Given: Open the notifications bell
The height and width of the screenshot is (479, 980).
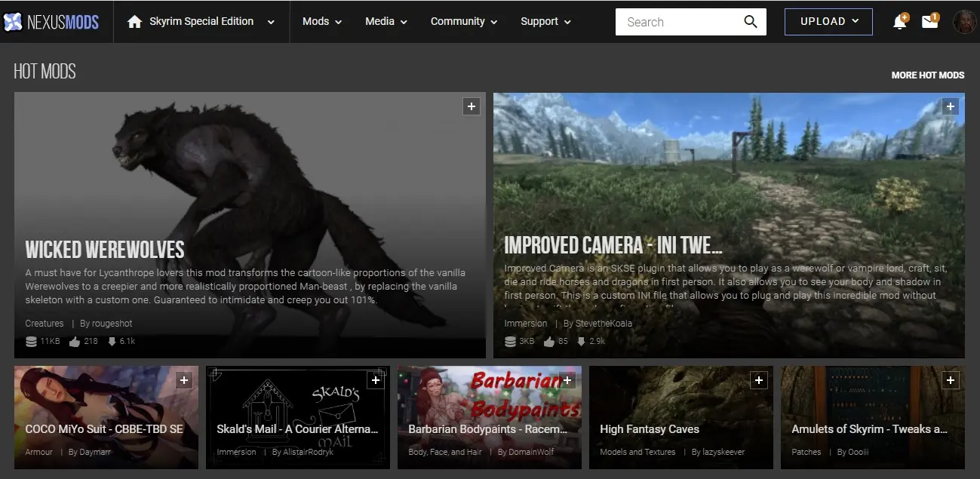Looking at the screenshot, I should tap(899, 22).
